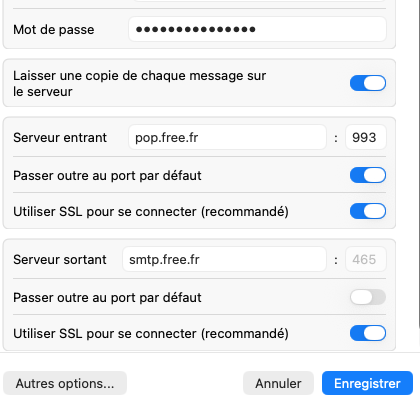Viewport: 420px width, 408px height.
Task: Click the incoming port field showing 993
Action: [x=366, y=137]
